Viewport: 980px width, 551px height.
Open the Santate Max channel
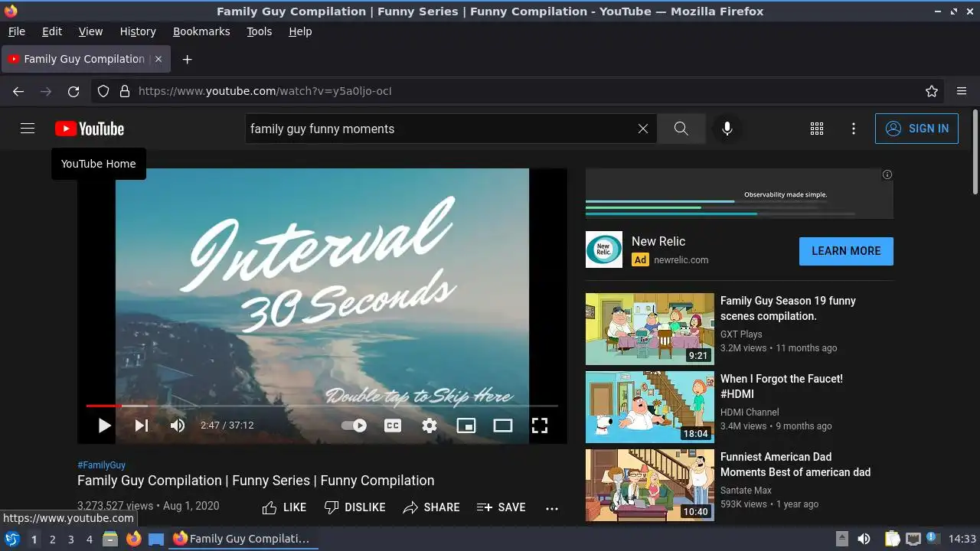click(x=746, y=490)
